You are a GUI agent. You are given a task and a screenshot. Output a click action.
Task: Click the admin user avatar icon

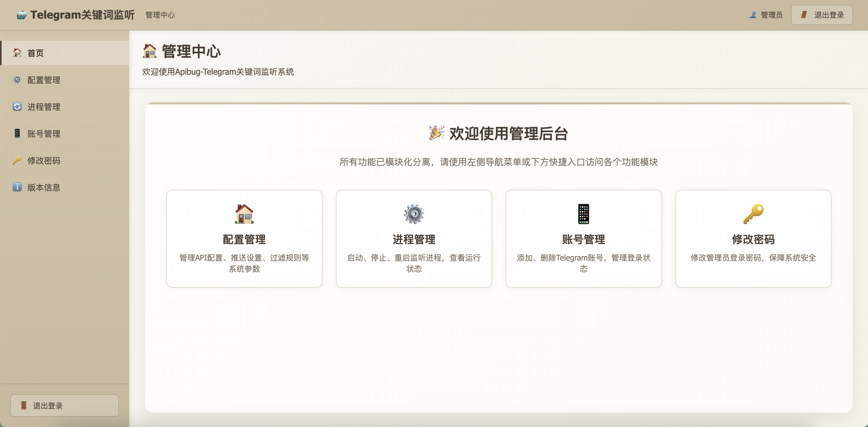[753, 15]
